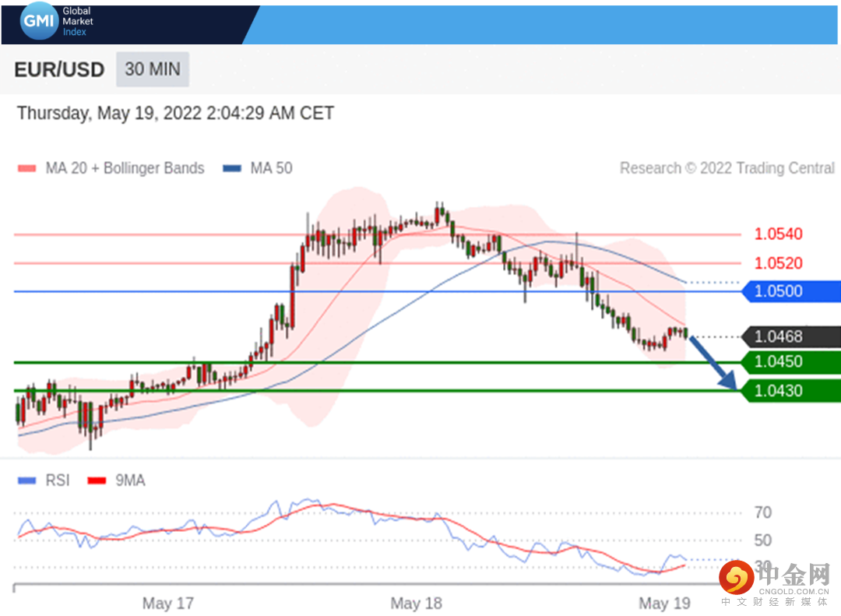Screen dimensions: 841x616
Task: Click the RSI blue legend swatch
Action: [x=26, y=480]
